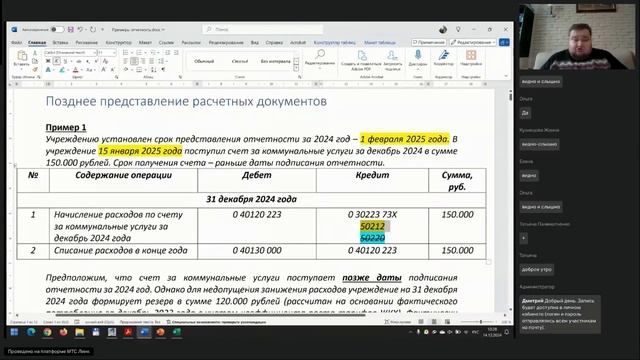Center align the paragraph
Viewport: 640px width, 360px height.
tap(134, 61)
